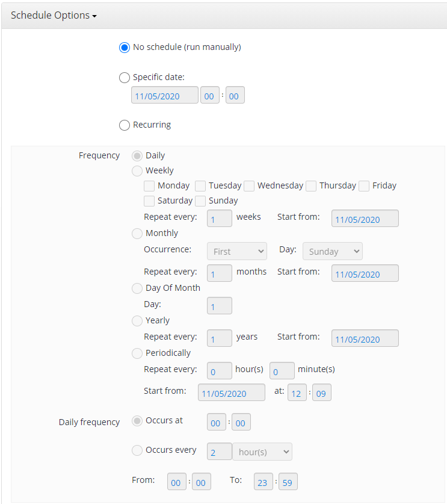Enable the Monday checkbox
Screen dimensions: 447x504
pos(149,185)
